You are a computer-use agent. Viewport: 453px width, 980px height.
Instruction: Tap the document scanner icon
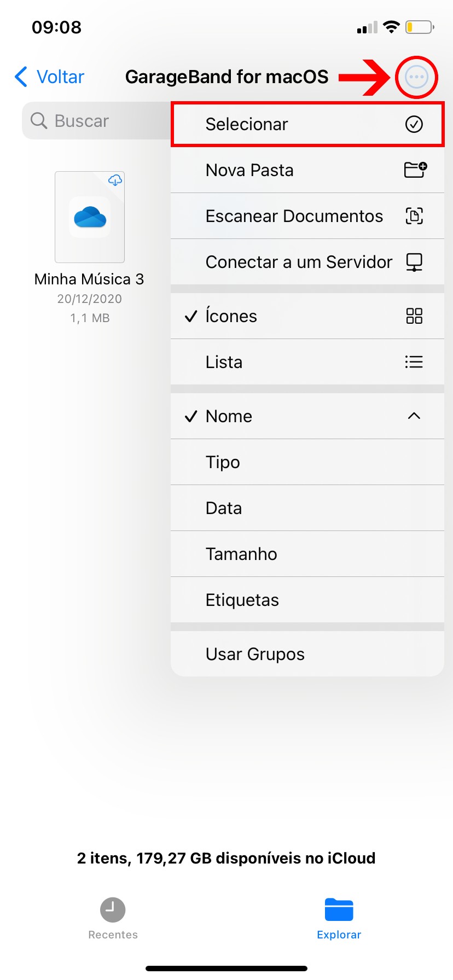pyautogui.click(x=414, y=216)
